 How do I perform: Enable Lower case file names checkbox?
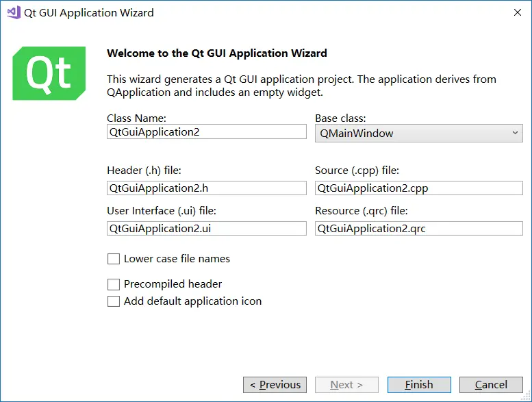pyautogui.click(x=114, y=259)
